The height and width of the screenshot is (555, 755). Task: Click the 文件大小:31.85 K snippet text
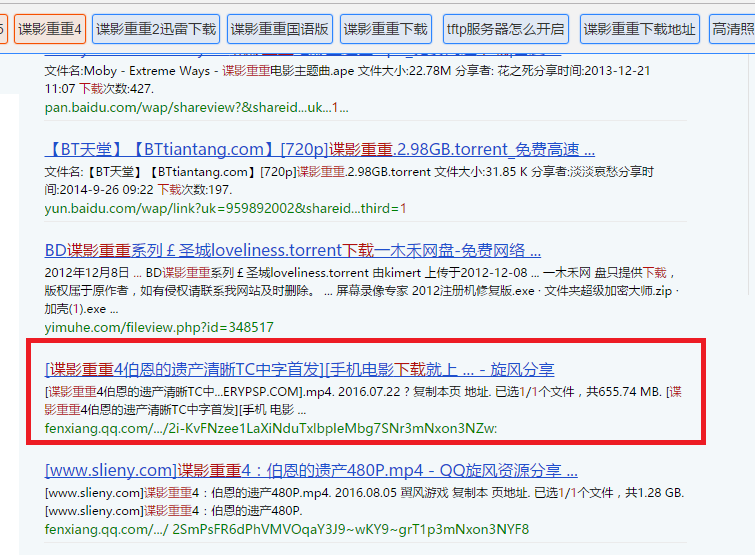(481, 172)
